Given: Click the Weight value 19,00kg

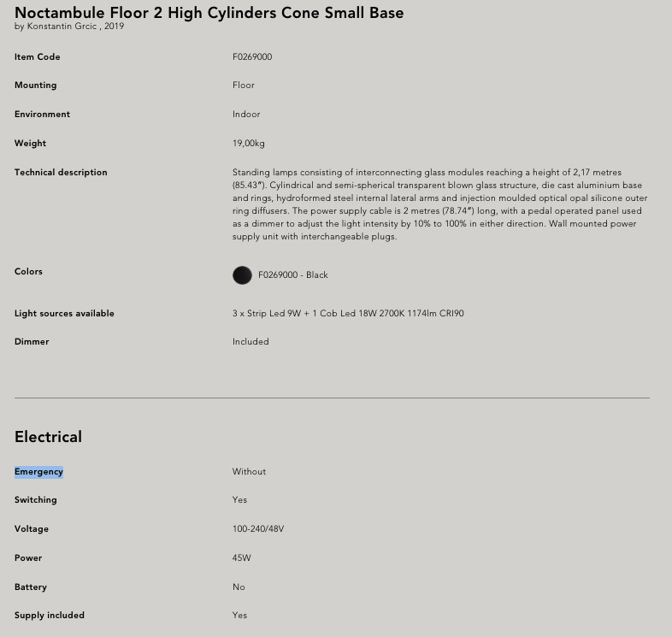Looking at the screenshot, I should [249, 144].
